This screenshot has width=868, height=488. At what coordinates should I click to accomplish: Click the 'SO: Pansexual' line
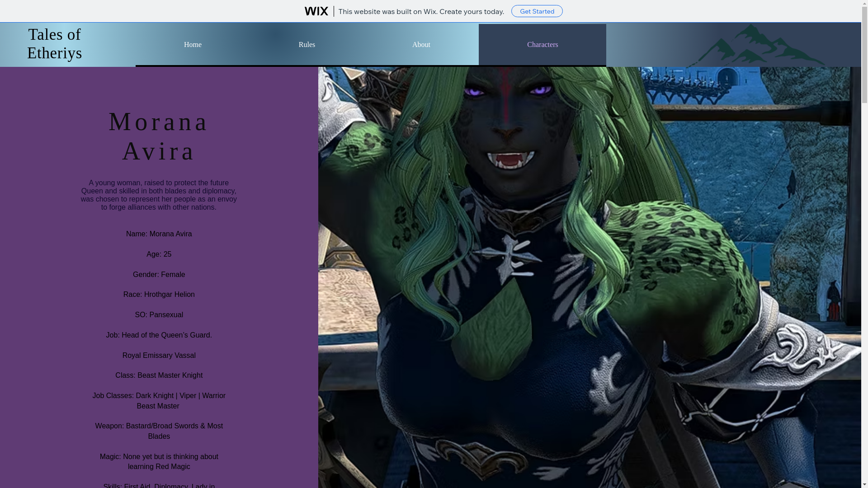click(159, 315)
